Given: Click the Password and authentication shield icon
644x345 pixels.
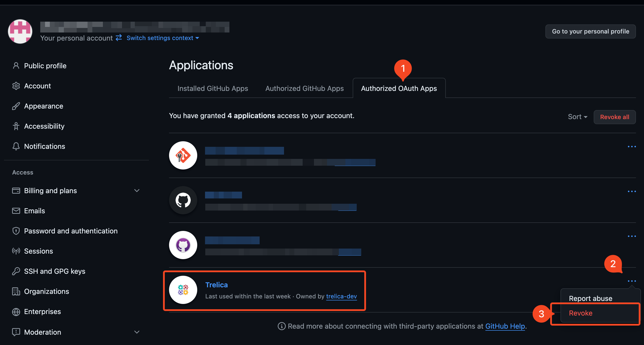Looking at the screenshot, I should [x=16, y=231].
